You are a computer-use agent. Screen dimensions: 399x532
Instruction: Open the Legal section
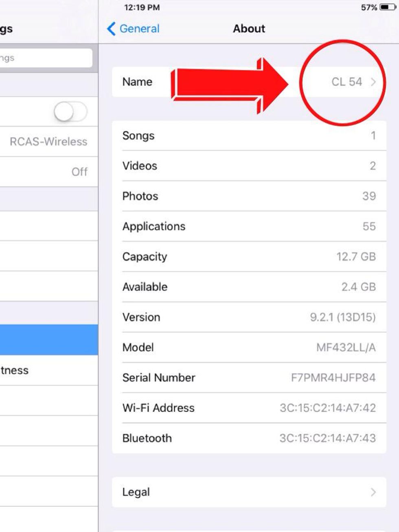(x=249, y=492)
